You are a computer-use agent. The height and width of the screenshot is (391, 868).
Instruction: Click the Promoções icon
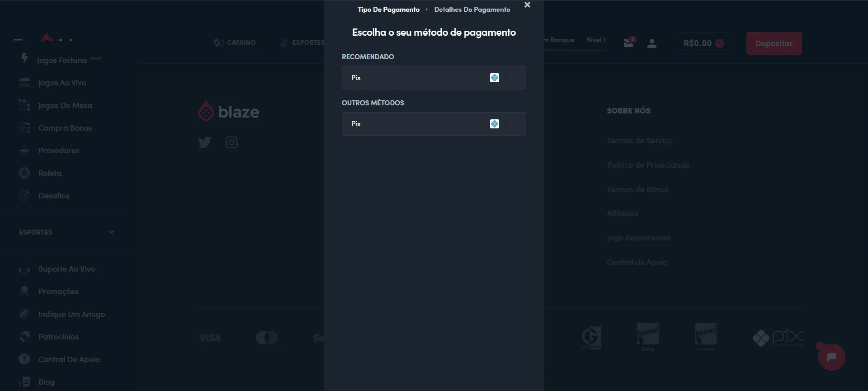click(x=24, y=291)
